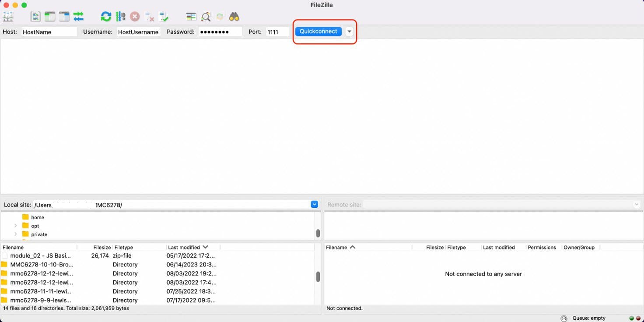Viewport: 644px width, 322px height.
Task: Open the Quickconnect history dropdown arrow
Action: click(x=349, y=31)
